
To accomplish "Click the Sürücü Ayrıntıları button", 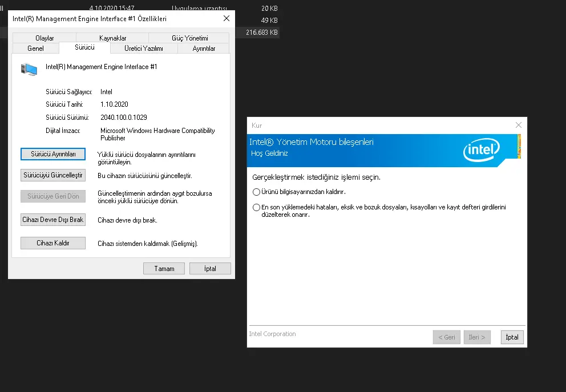I will click(x=53, y=154).
